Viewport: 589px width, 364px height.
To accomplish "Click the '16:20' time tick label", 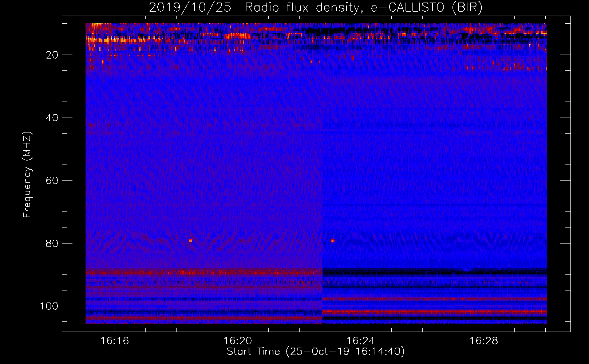I will 238,341.
